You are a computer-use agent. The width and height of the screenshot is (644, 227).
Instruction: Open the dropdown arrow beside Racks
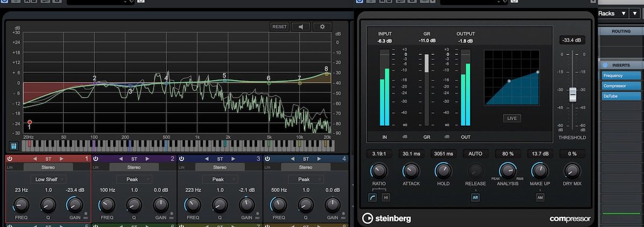(636, 13)
